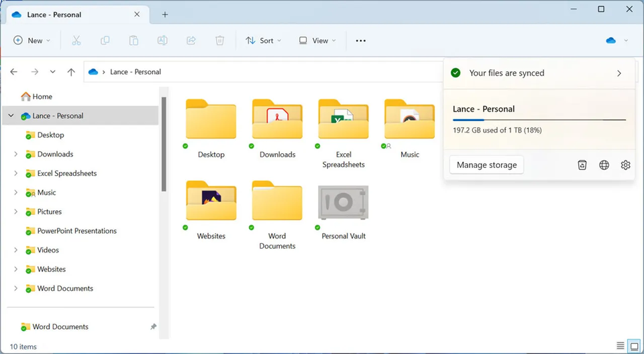Image resolution: width=644 pixels, height=354 pixels.
Task: Collapse the Lance - Personal tree node
Action: [11, 116]
